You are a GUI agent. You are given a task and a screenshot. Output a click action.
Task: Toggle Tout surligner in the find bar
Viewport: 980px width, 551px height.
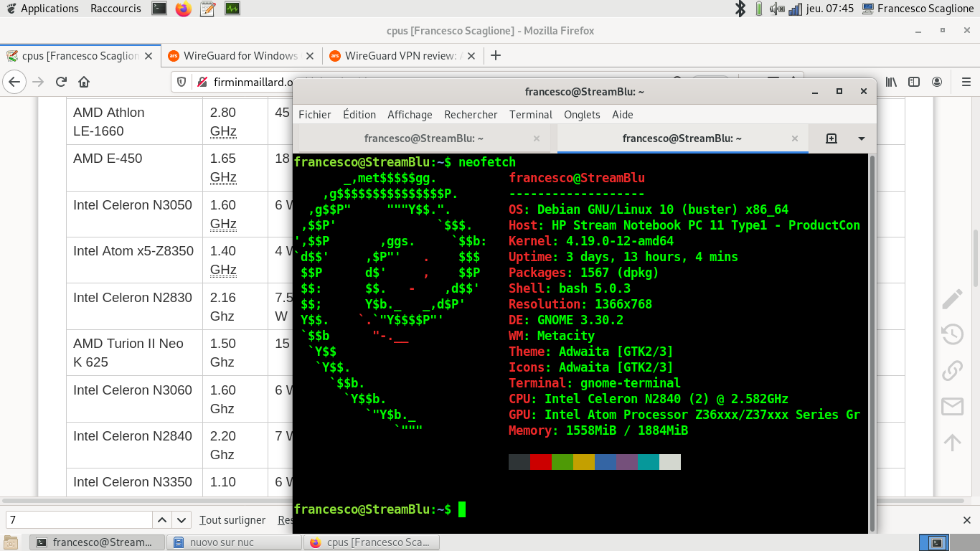coord(232,520)
